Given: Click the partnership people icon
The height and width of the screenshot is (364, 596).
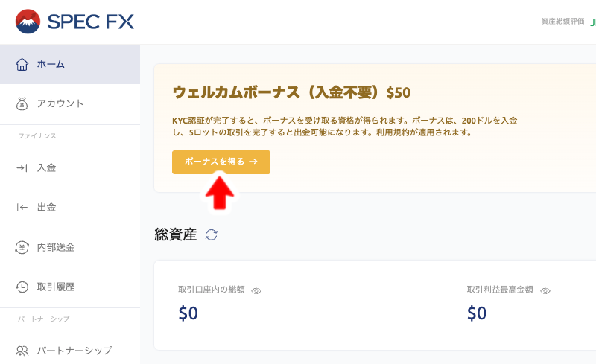Looking at the screenshot, I should [x=22, y=350].
